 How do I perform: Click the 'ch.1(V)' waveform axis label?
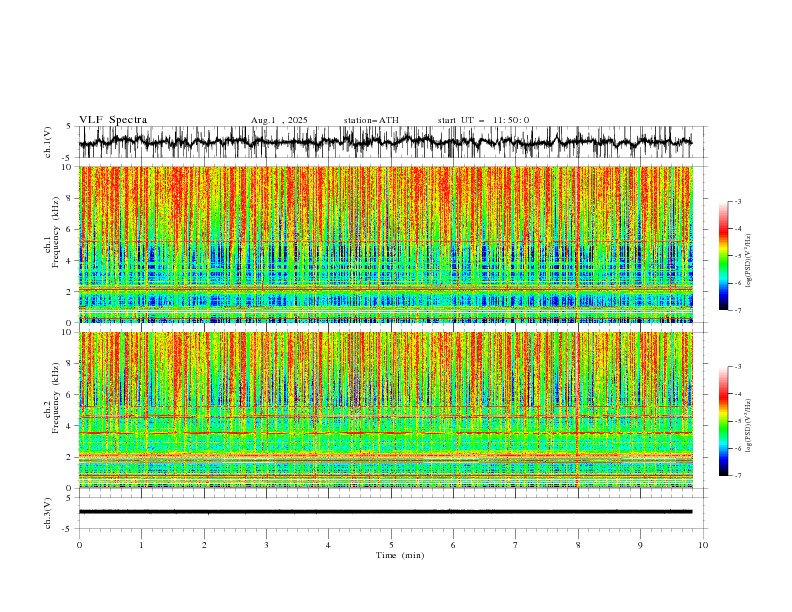(48, 142)
